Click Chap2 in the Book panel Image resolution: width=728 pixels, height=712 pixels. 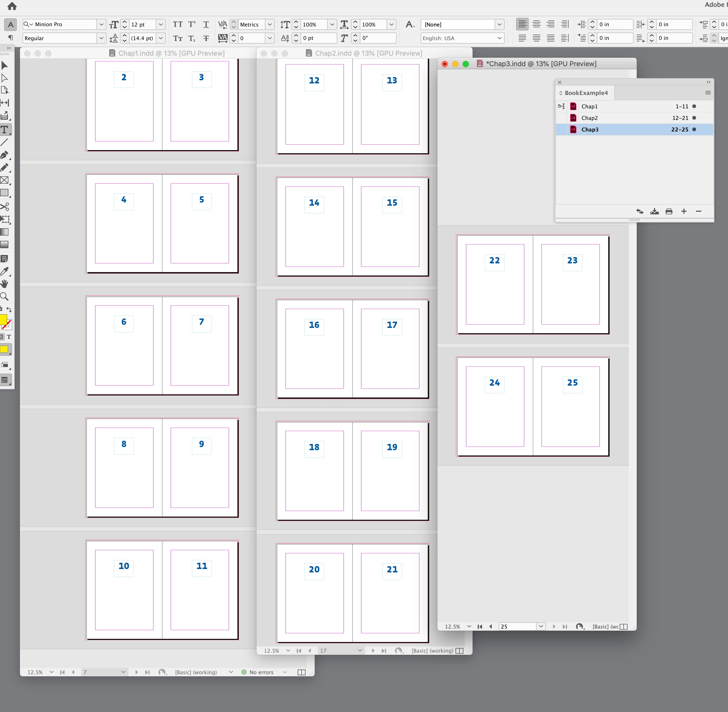pyautogui.click(x=589, y=118)
